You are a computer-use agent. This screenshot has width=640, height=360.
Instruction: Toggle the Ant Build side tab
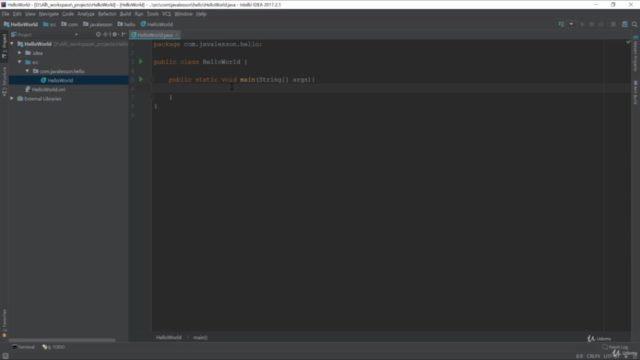click(x=636, y=92)
